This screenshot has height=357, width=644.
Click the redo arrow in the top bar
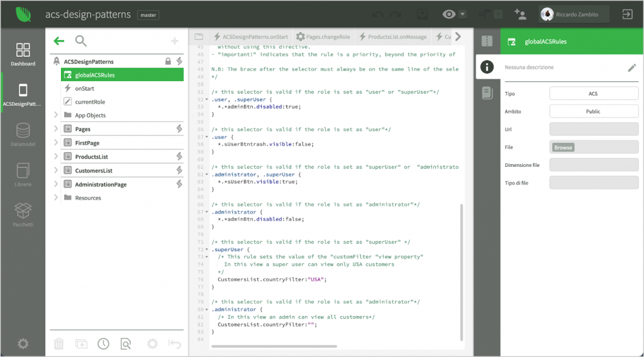coord(396,15)
